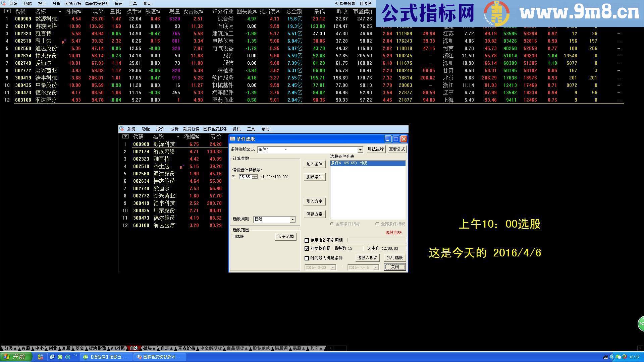Click the 执行选股 button
644x362 pixels.
pos(394,258)
